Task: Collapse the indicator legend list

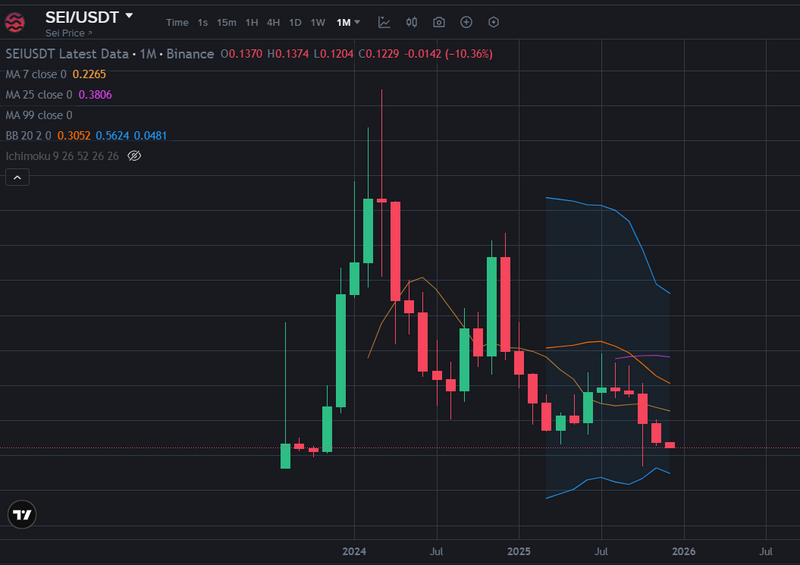Action: (17, 178)
